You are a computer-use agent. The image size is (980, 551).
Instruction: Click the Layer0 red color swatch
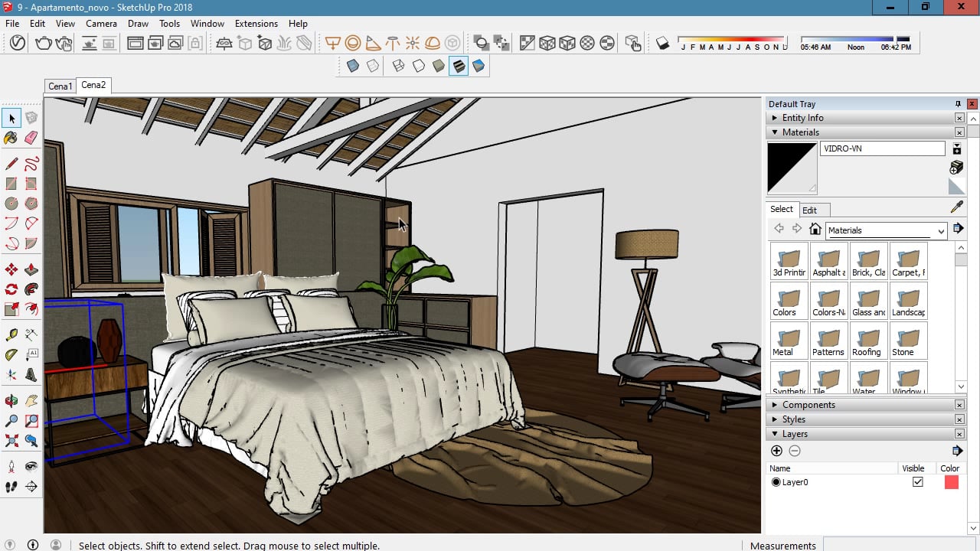951,482
